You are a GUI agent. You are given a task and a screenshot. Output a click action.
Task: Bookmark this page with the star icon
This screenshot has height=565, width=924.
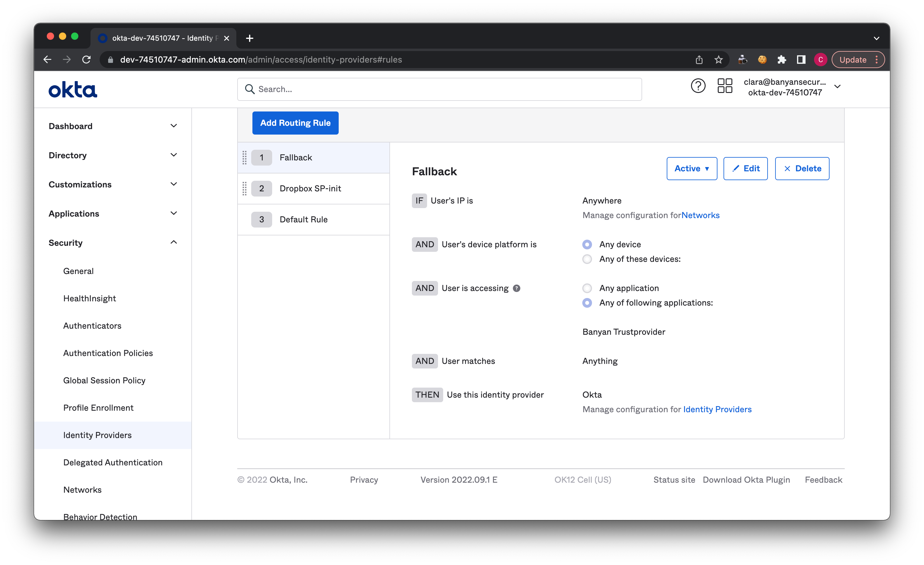[718, 60]
